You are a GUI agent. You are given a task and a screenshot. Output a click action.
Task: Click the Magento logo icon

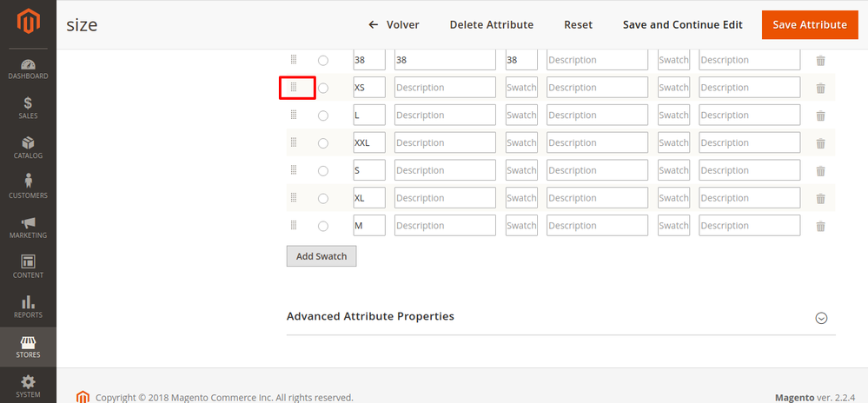coord(28,23)
